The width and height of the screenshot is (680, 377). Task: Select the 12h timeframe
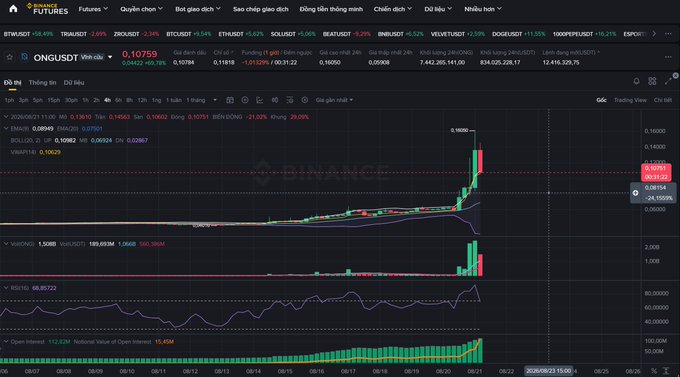tap(142, 100)
